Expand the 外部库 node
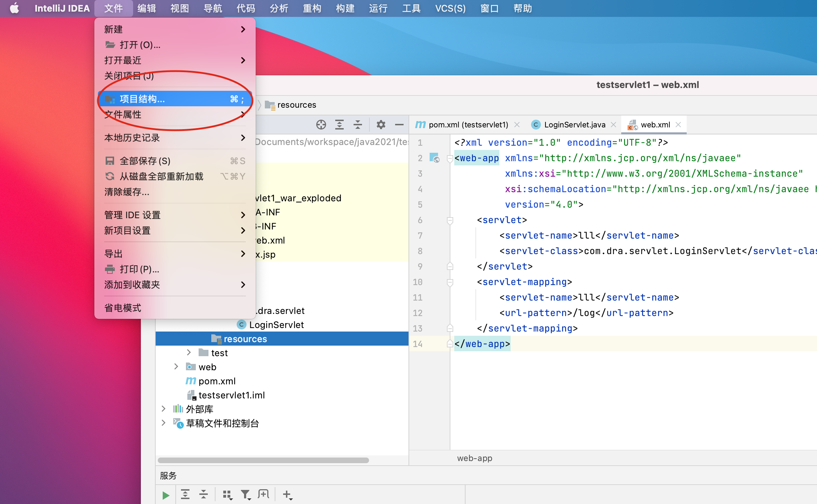 (x=164, y=409)
